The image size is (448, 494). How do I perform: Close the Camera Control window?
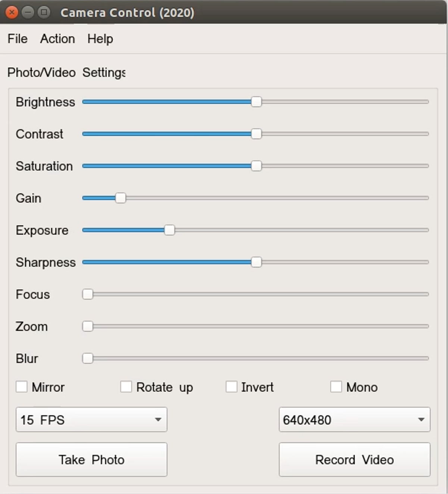point(12,12)
